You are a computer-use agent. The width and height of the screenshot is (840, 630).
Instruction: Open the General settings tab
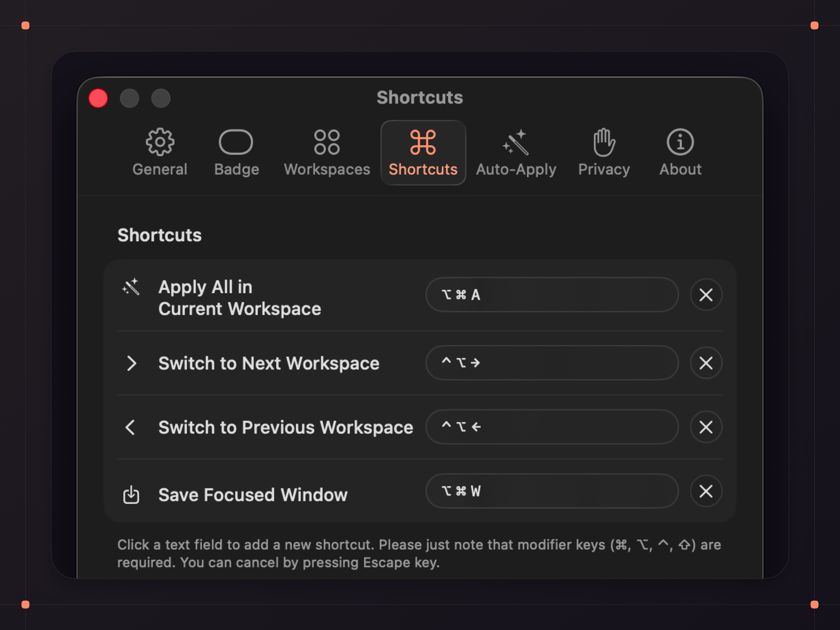(160, 153)
